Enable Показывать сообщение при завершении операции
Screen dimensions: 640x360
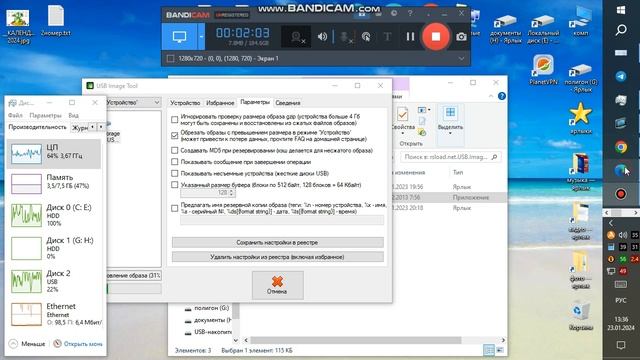pos(175,162)
